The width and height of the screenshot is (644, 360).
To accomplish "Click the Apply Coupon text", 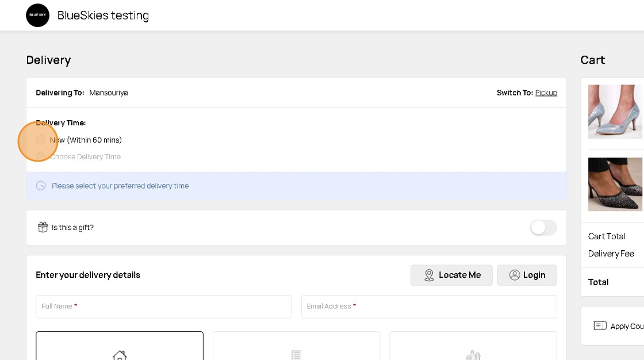I will [627, 326].
